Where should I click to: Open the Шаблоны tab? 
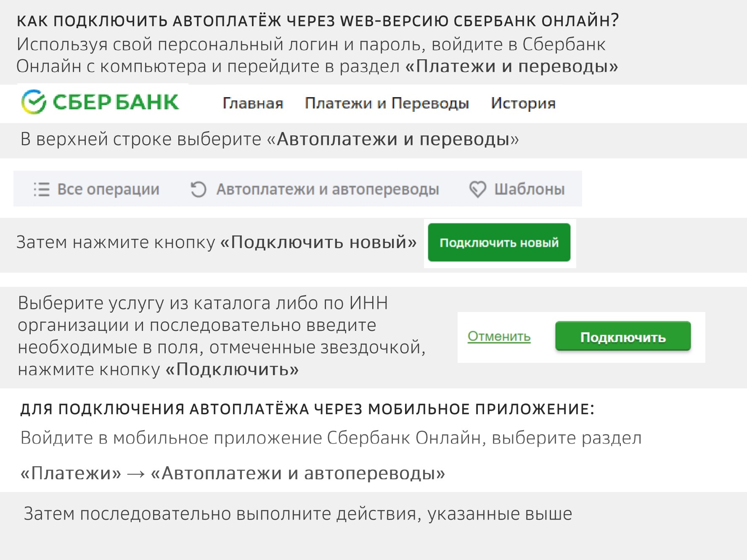coord(517,189)
